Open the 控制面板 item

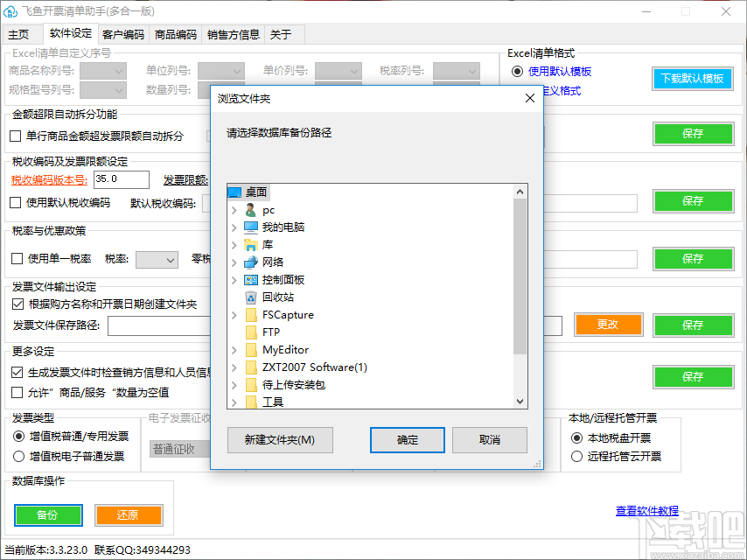[x=274, y=279]
